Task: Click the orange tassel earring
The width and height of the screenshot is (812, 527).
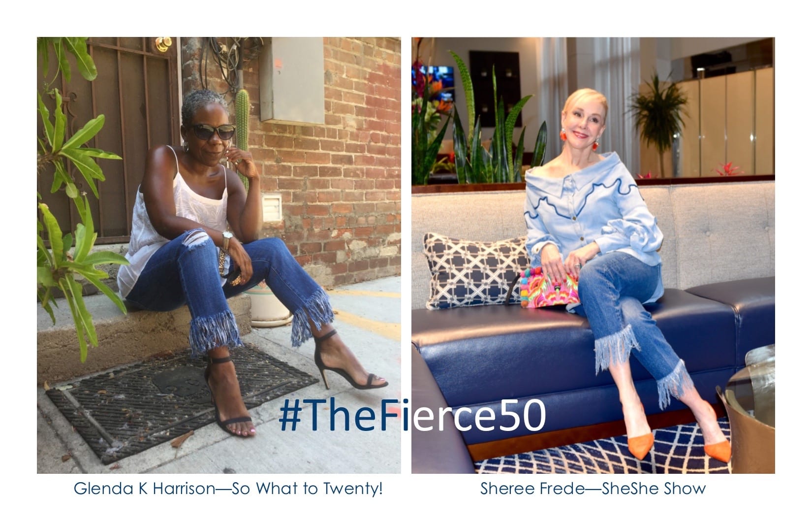Action: 562,134
